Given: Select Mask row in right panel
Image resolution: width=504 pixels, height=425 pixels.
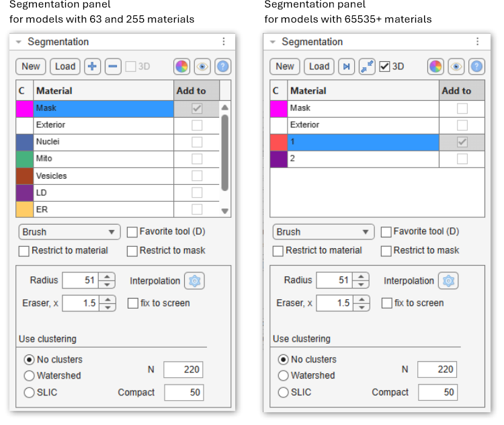Looking at the screenshot, I should (363, 109).
